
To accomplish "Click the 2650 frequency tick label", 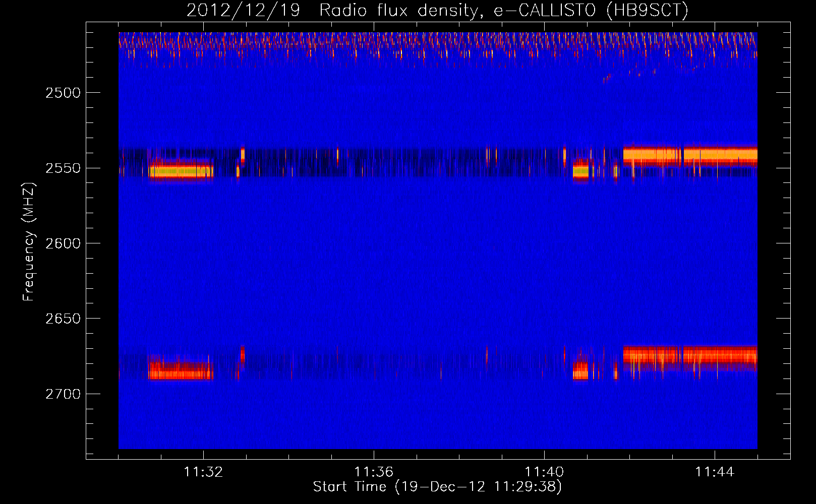I will (x=63, y=319).
